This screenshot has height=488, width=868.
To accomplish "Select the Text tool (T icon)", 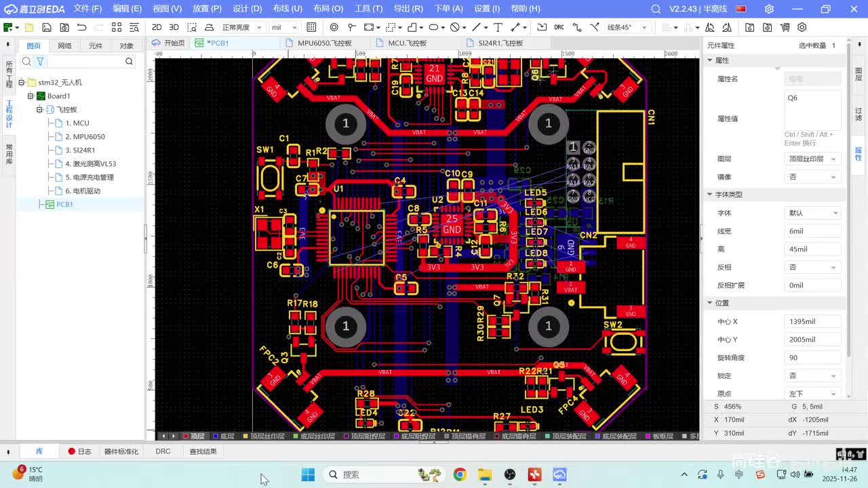I will pyautogui.click(x=498, y=27).
